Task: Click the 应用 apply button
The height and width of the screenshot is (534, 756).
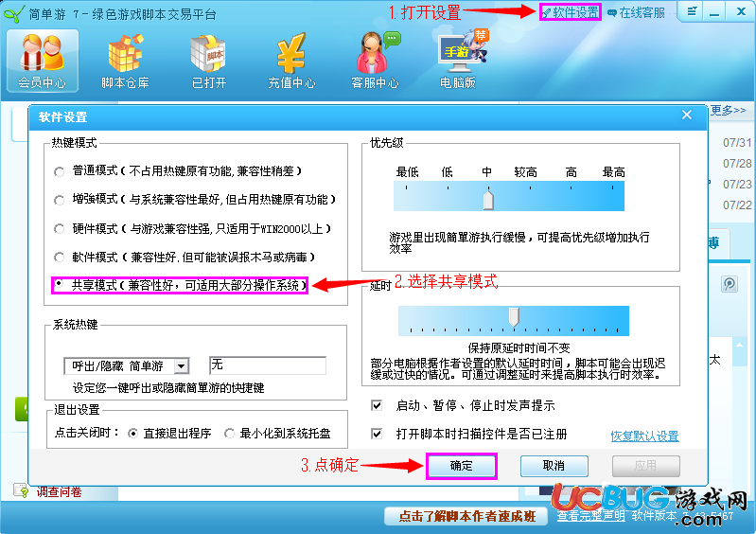Action: [646, 466]
